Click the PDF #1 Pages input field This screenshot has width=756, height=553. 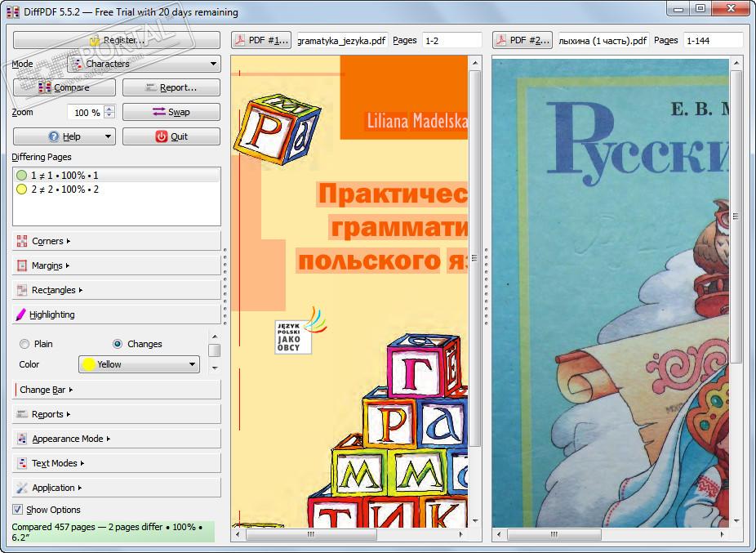pos(451,40)
